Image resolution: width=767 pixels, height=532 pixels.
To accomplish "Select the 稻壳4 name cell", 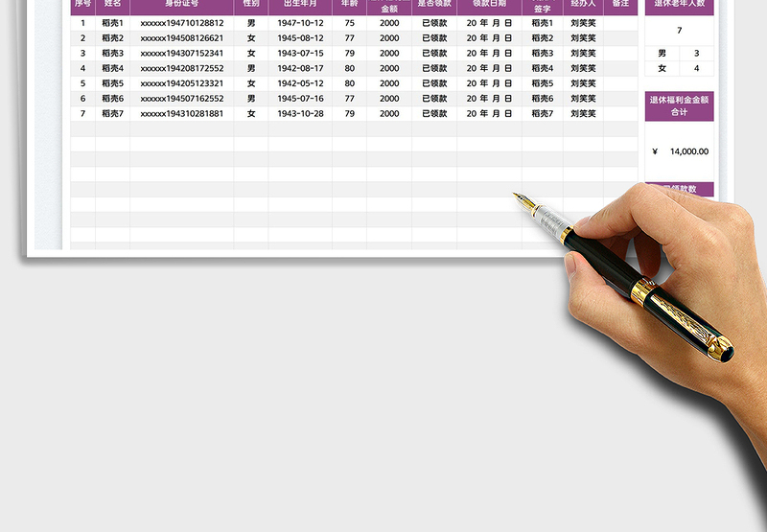I will (112, 69).
